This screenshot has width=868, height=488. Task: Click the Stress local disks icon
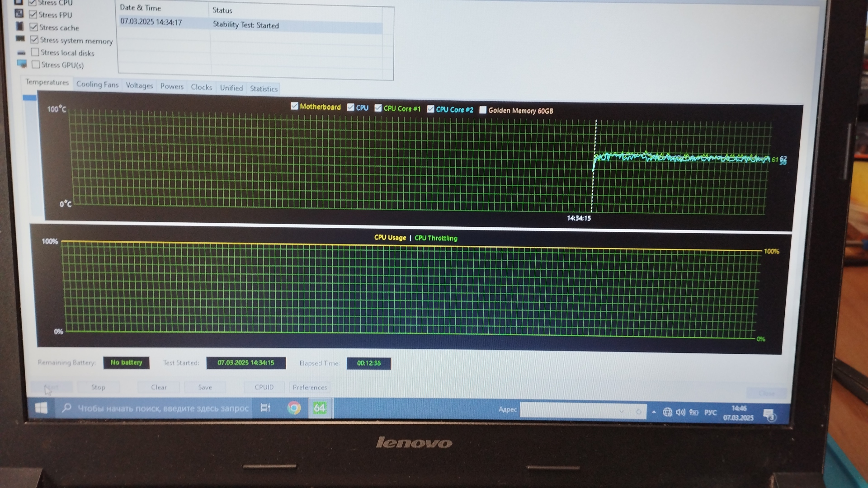21,52
